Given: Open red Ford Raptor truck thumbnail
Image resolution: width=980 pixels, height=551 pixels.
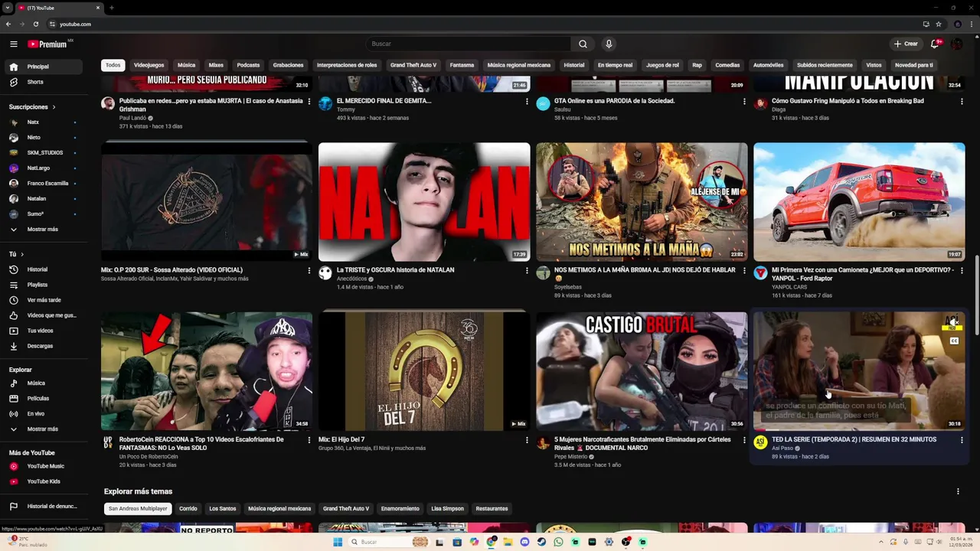Looking at the screenshot, I should point(859,202).
